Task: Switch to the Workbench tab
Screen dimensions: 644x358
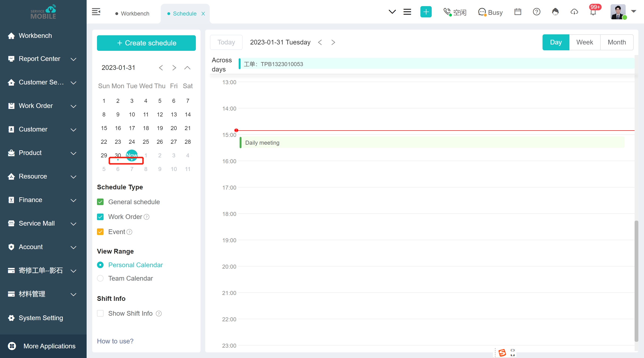Action: 132,13
